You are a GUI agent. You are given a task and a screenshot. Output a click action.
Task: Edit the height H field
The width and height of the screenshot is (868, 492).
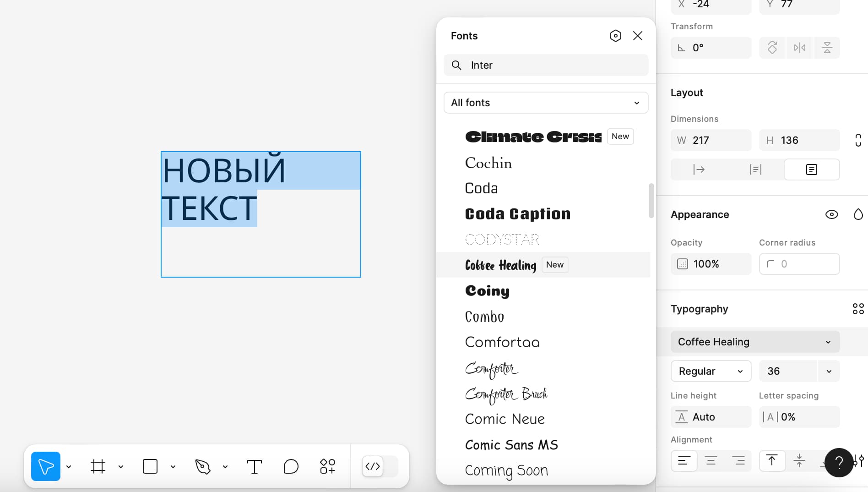pos(799,140)
